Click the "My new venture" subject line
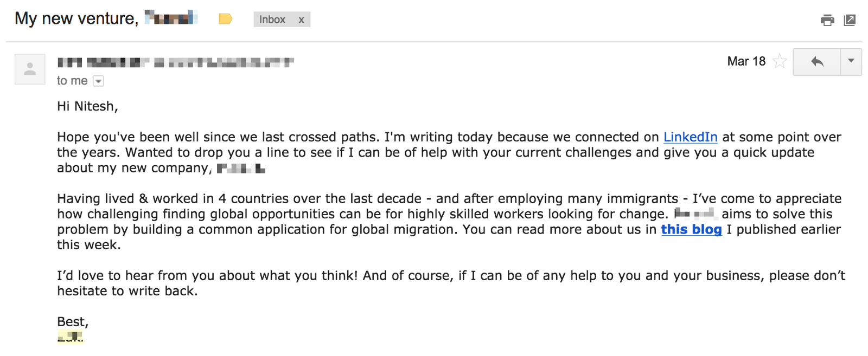Image resolution: width=868 pixels, height=356 pixels. pyautogui.click(x=76, y=19)
